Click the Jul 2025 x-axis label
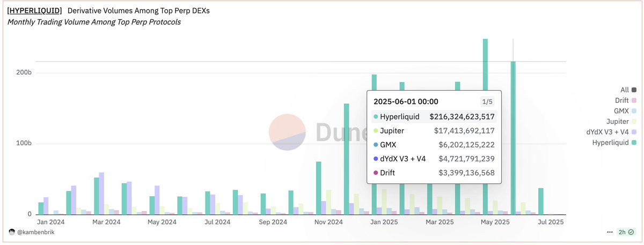This screenshot has height=245, width=644. (550, 221)
